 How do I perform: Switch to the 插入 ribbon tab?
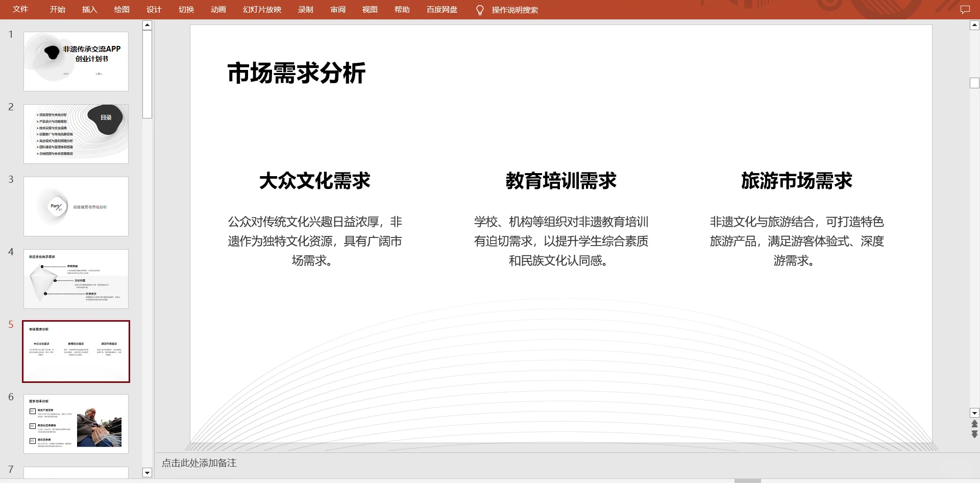point(90,10)
